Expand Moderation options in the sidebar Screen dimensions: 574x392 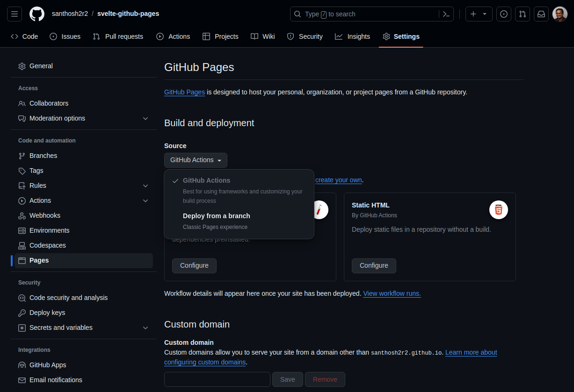[145, 118]
